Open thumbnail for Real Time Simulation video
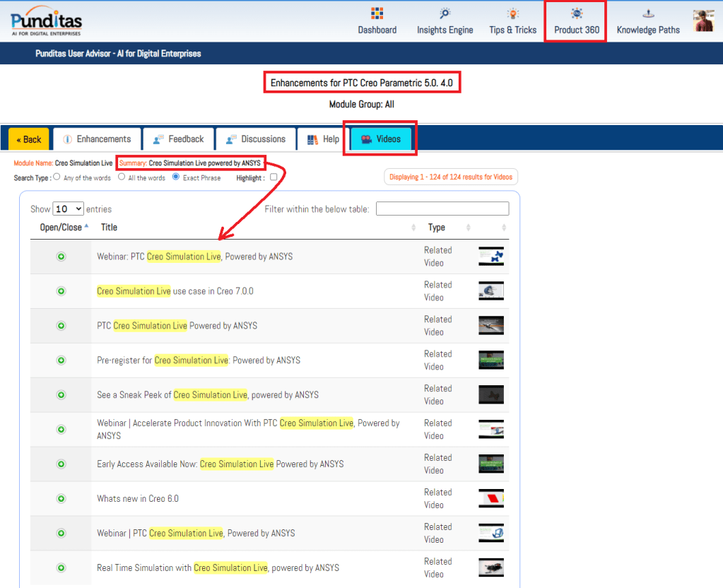Image resolution: width=723 pixels, height=588 pixels. pos(490,568)
